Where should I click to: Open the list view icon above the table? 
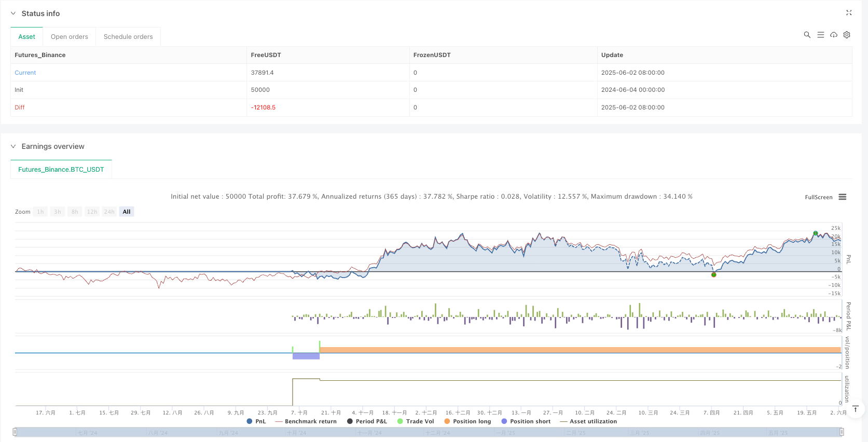820,35
